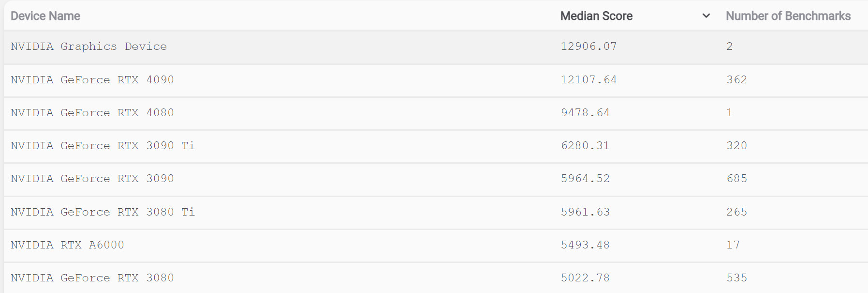Open NVIDIA GeForce RTX 4090 entry
Viewport: 868px width, 293px height.
click(x=92, y=80)
